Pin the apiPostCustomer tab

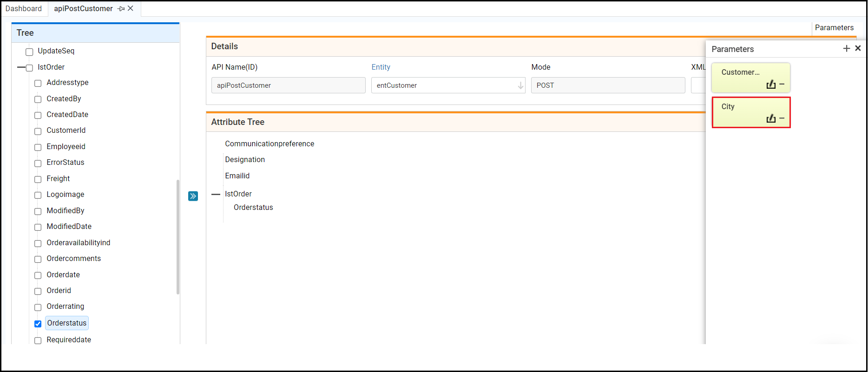pos(121,9)
